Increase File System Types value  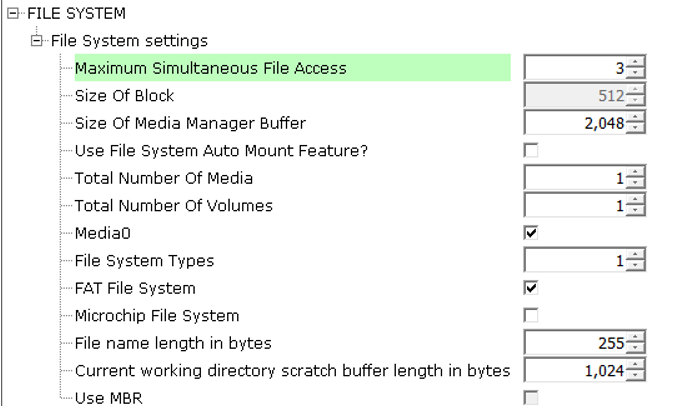coord(635,256)
